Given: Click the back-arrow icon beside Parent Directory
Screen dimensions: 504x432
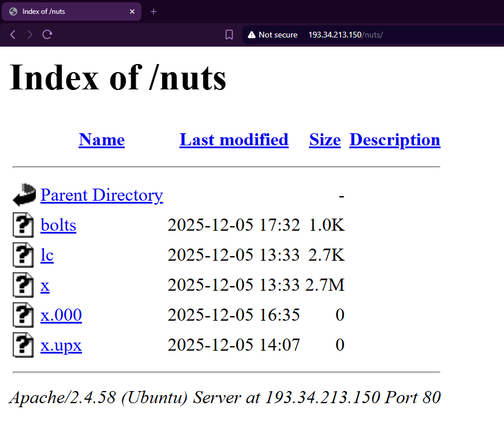Looking at the screenshot, I should 24,194.
